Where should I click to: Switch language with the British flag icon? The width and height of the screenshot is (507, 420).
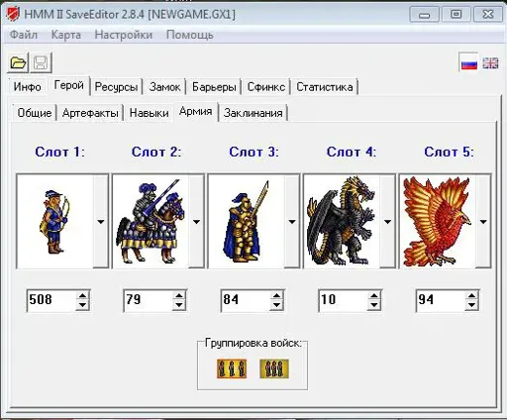[x=490, y=62]
